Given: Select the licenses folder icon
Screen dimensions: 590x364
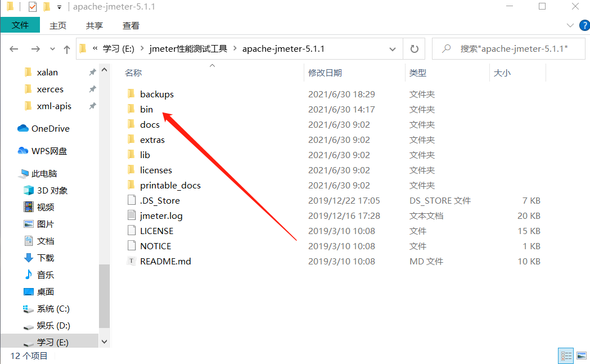Looking at the screenshot, I should (131, 170).
